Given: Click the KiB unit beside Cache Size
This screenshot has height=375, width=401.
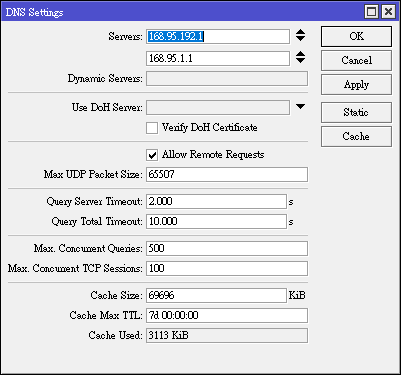Looking at the screenshot, I should [x=297, y=295].
